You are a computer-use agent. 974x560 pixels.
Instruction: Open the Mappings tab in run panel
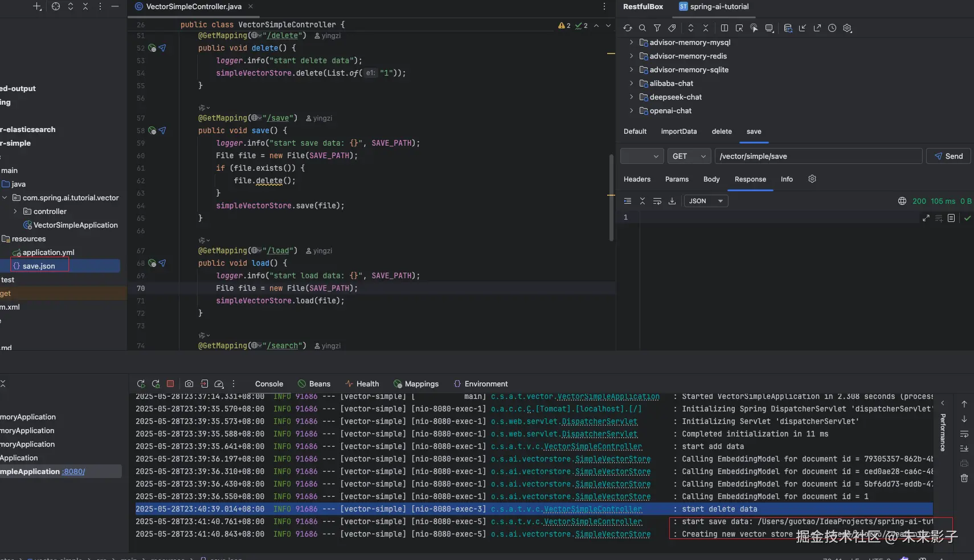[421, 384]
